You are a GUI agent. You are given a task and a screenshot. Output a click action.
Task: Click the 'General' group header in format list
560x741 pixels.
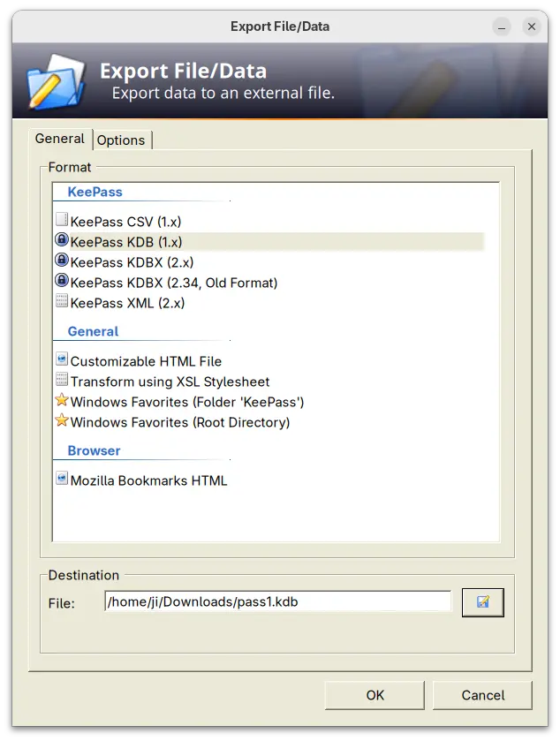93,331
